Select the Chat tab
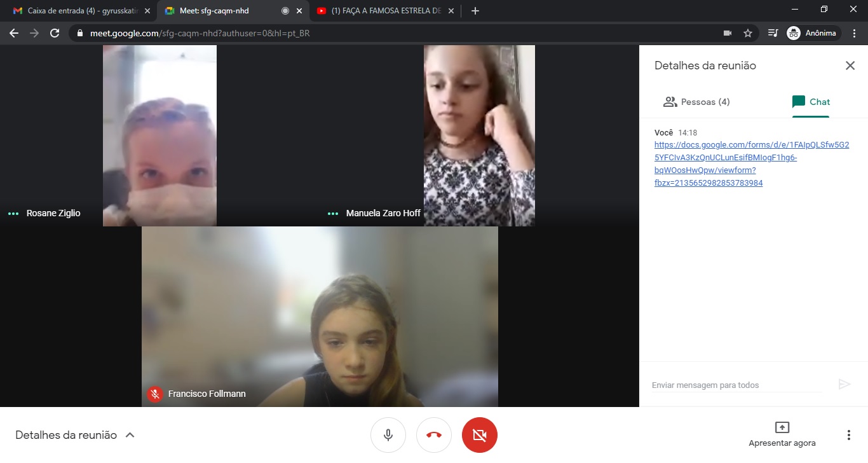 click(811, 102)
